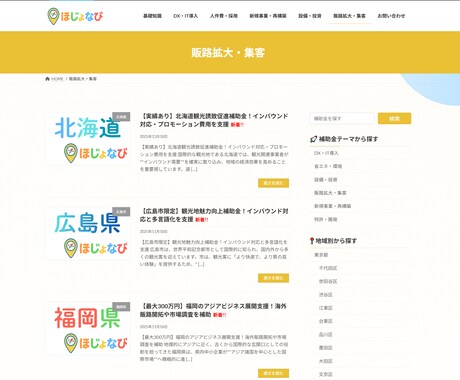Click the yellow 検索 search button
This screenshot has width=460, height=380.
pyautogui.click(x=394, y=118)
